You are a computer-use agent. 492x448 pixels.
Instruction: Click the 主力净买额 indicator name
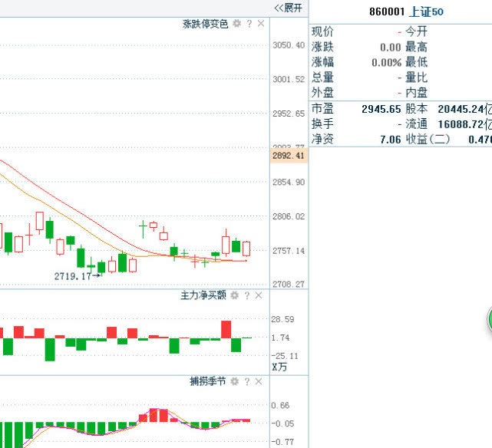click(x=203, y=295)
